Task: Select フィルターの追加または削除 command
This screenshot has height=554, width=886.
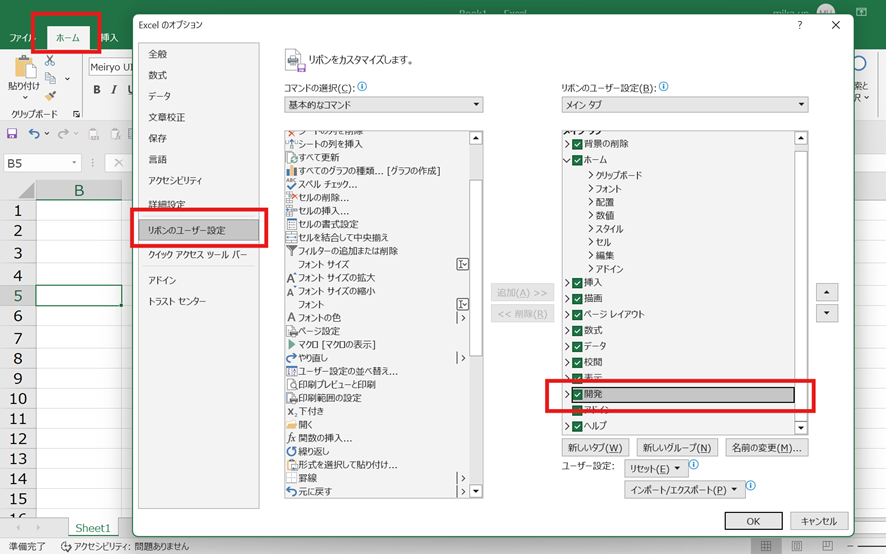Action: (x=347, y=251)
